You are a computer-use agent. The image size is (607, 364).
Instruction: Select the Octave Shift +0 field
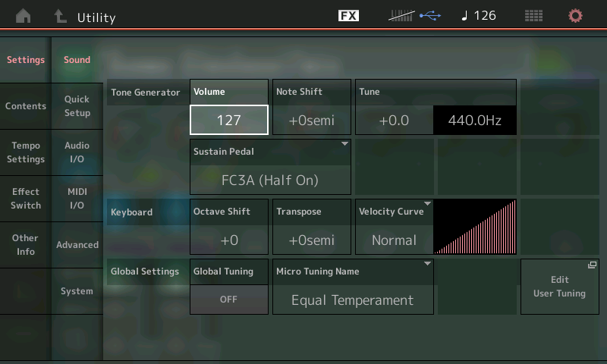point(229,240)
